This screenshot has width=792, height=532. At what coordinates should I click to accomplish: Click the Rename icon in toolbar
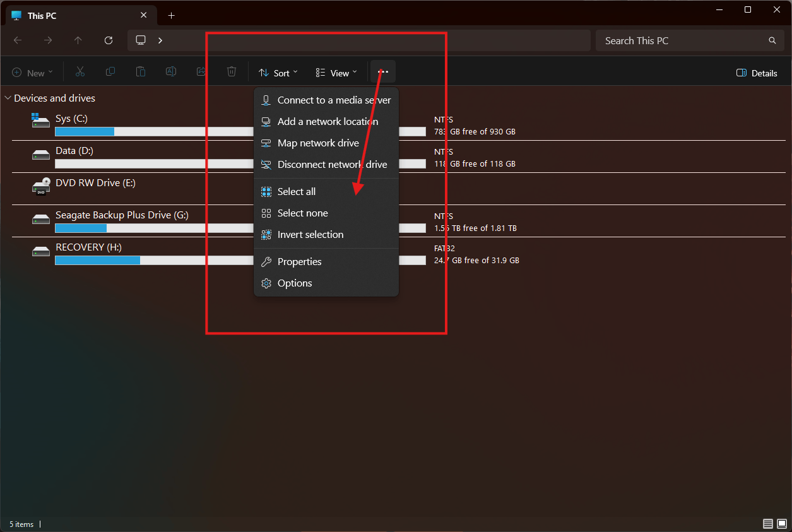[x=170, y=72]
